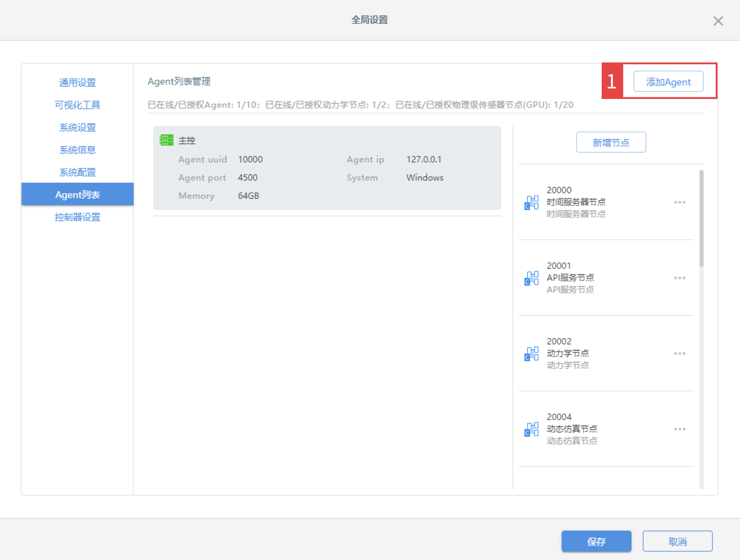Switch to the 可视化工具 tab
Viewport: 740px width, 560px height.
pyautogui.click(x=78, y=105)
